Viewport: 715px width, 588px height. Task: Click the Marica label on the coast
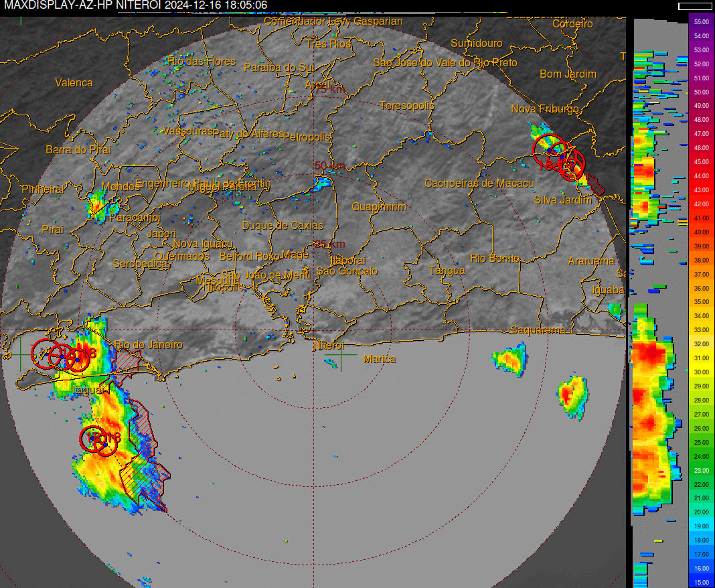point(379,359)
